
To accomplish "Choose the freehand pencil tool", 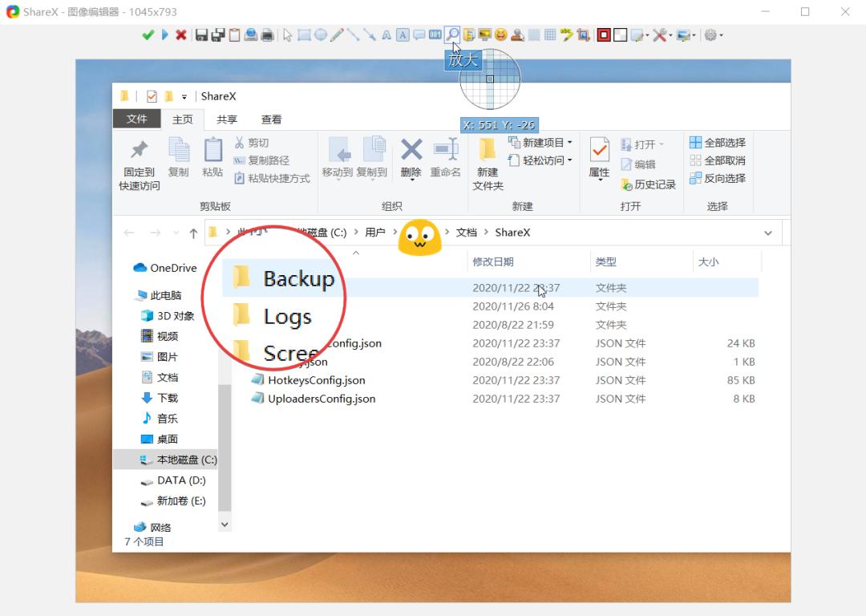I will 337,35.
